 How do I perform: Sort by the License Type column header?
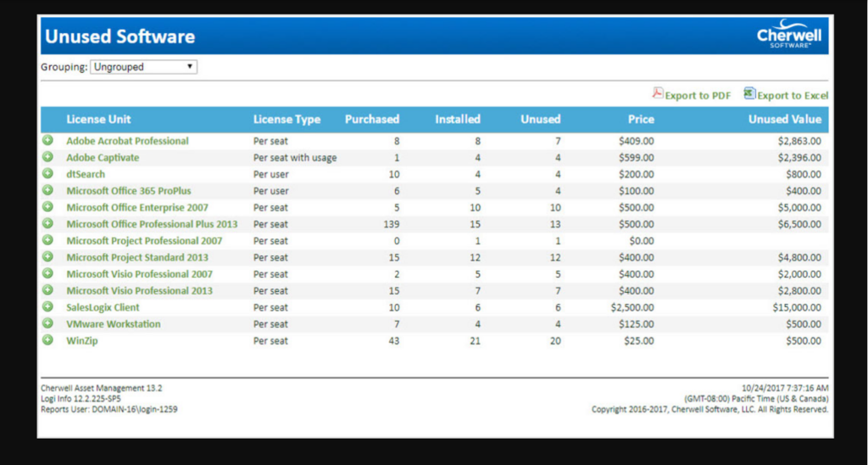(287, 119)
